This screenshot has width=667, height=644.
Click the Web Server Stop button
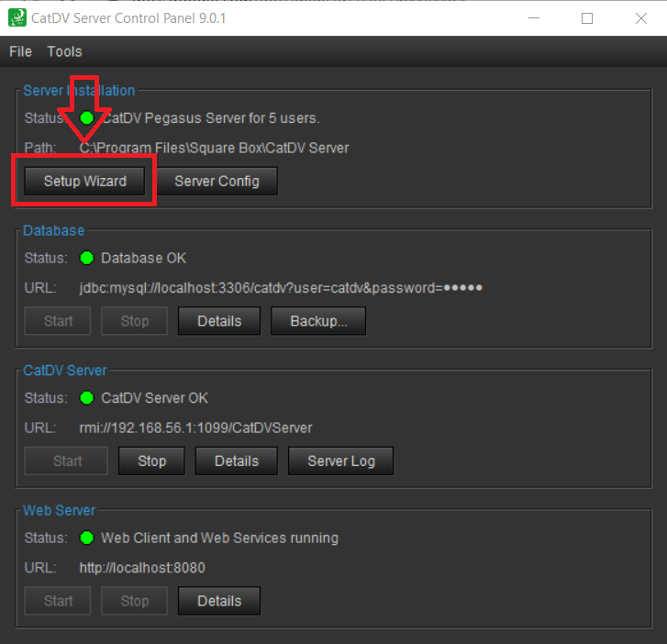coord(135,601)
